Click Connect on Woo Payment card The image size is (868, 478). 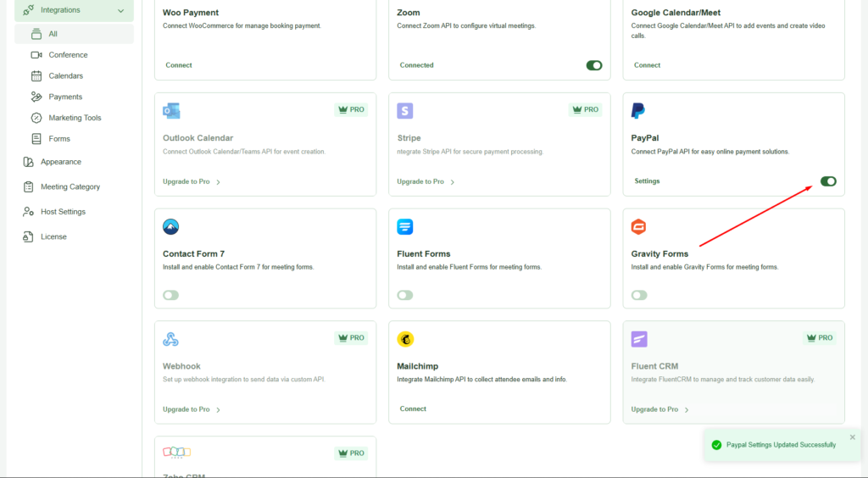pos(178,65)
